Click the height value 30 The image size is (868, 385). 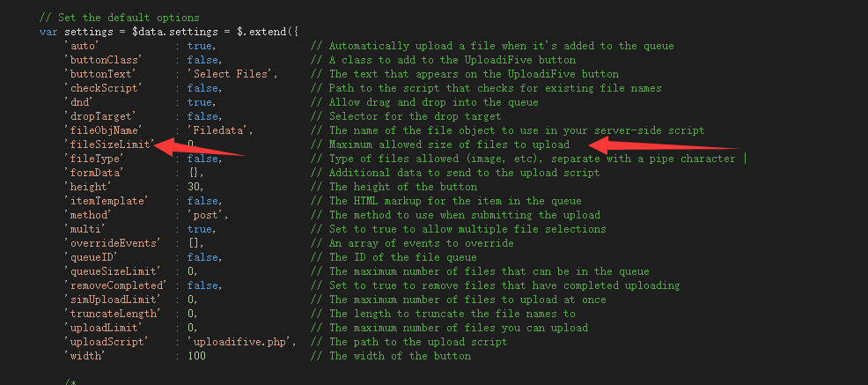[195, 187]
